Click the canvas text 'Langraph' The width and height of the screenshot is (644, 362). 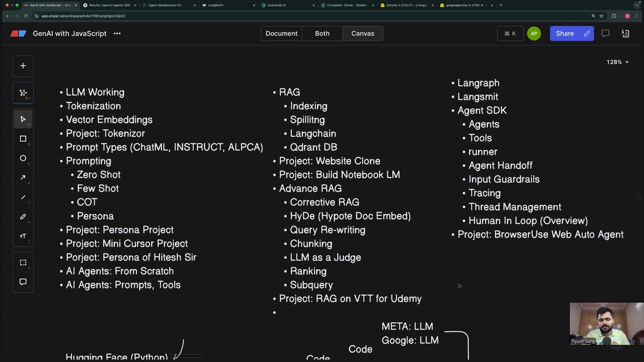(479, 83)
